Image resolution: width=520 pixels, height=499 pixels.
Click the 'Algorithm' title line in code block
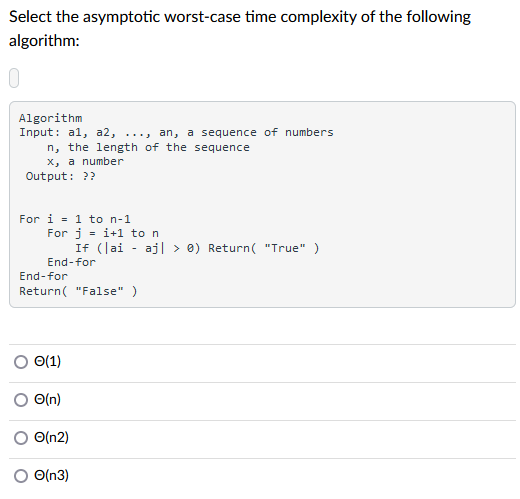50,118
